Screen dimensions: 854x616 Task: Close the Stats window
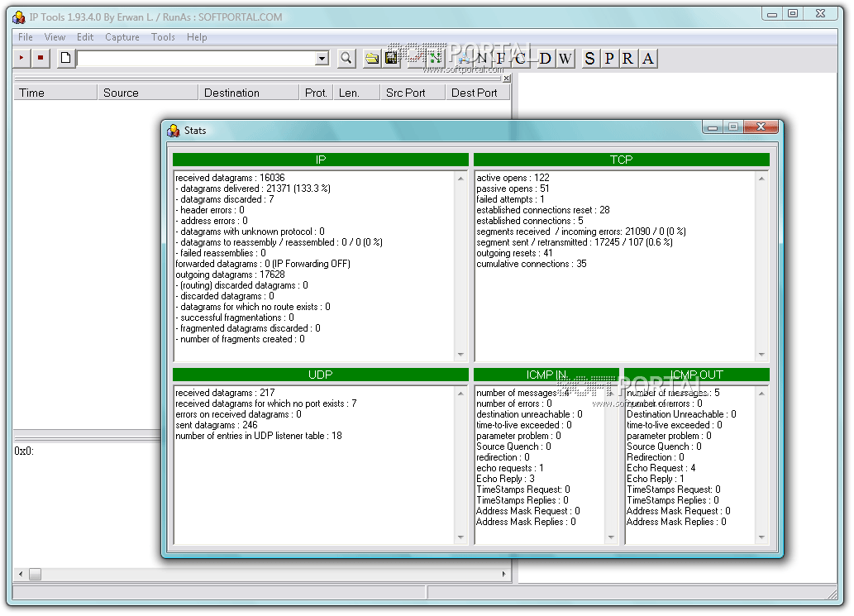[x=761, y=127]
